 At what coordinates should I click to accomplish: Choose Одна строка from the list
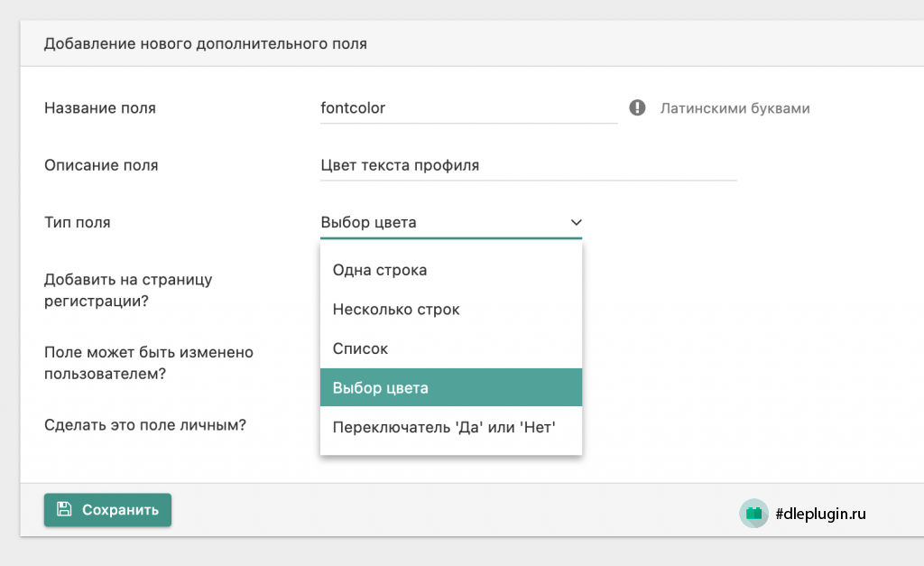click(451, 270)
